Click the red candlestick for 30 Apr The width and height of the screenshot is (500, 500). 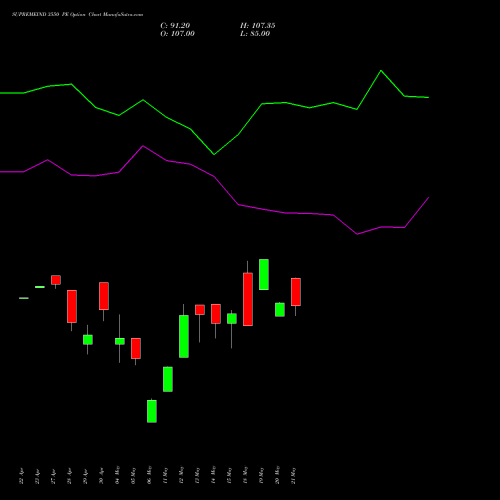[x=104, y=296]
